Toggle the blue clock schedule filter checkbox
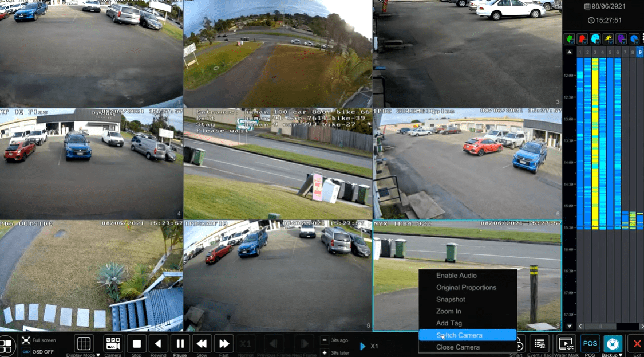 (634, 38)
